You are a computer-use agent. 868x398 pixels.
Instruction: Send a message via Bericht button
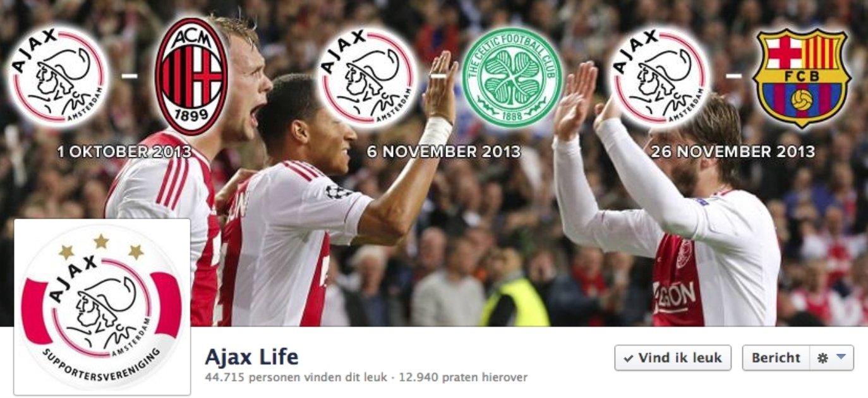tap(776, 358)
